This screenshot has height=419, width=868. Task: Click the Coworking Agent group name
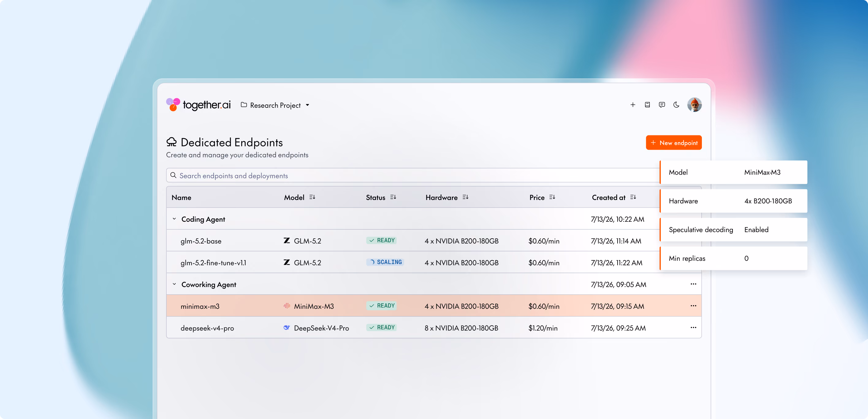(209, 285)
